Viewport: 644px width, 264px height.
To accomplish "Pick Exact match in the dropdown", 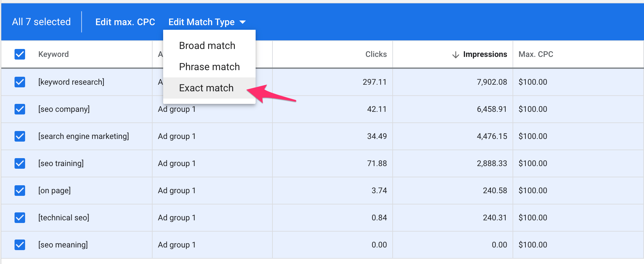I will [x=206, y=88].
